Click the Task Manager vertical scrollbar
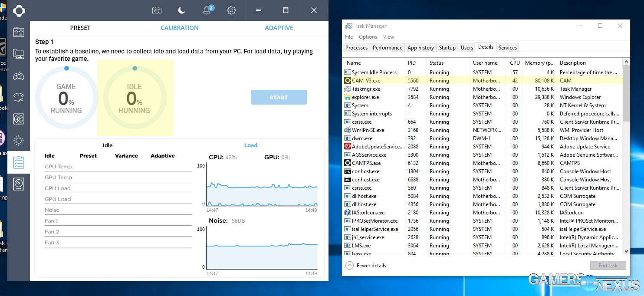This screenshot has height=296, width=644. pos(626,93)
